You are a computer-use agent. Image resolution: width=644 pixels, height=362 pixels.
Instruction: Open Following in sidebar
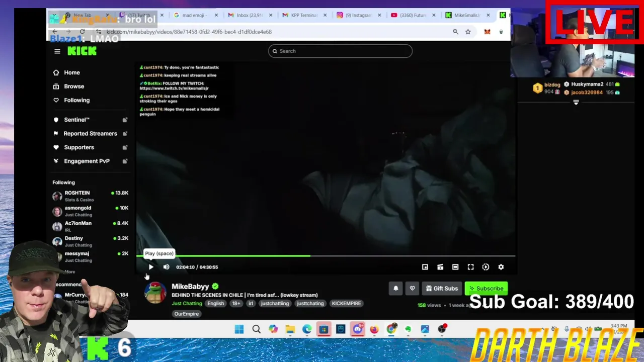click(76, 100)
